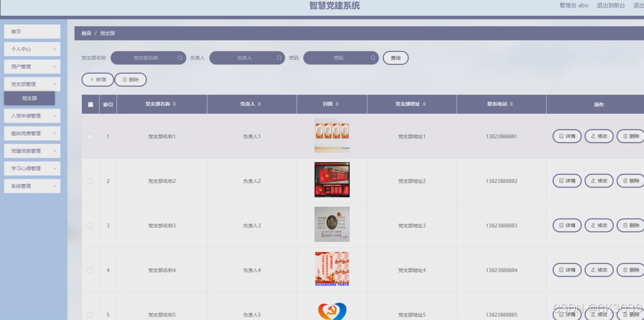Focus the 密码 search input

click(341, 58)
